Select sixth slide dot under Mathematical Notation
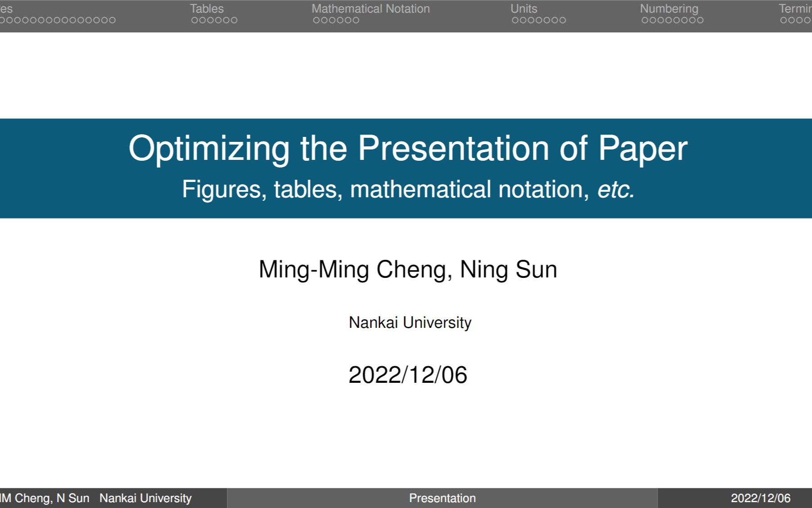The width and height of the screenshot is (812, 508). [x=356, y=20]
